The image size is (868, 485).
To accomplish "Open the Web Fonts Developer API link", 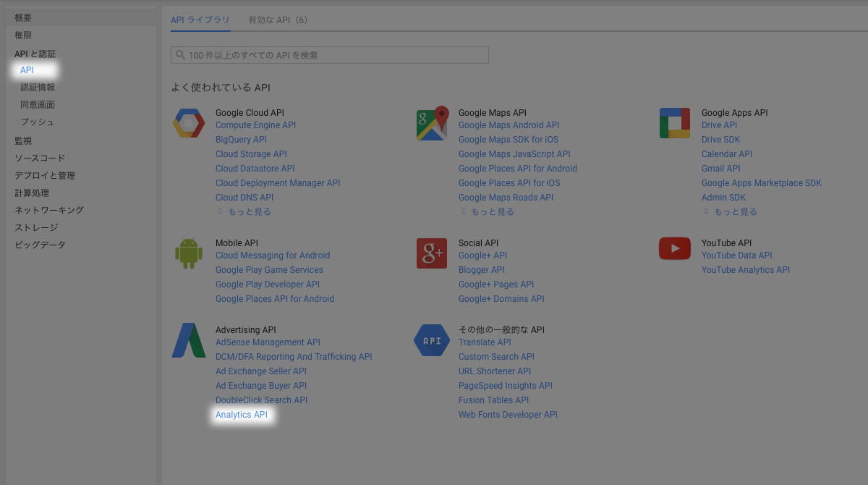I will (x=508, y=415).
